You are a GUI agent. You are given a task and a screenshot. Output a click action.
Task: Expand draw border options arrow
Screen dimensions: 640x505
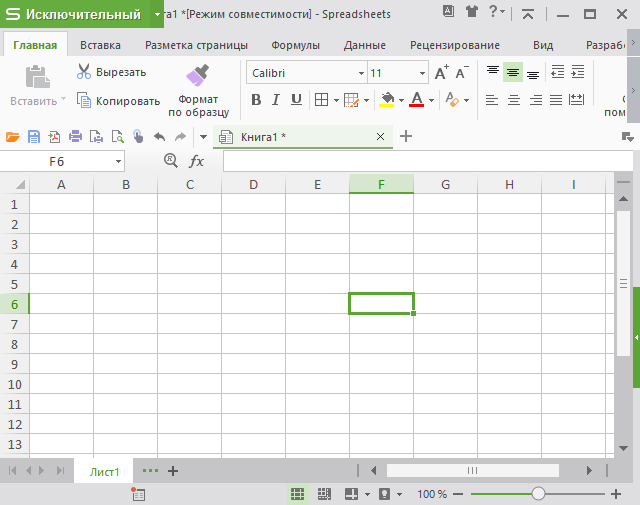366,100
